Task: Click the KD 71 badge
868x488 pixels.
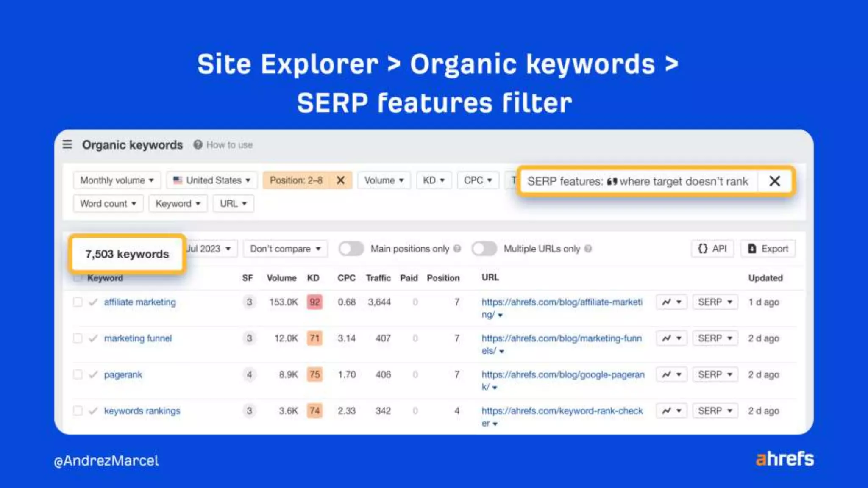Action: pyautogui.click(x=314, y=338)
